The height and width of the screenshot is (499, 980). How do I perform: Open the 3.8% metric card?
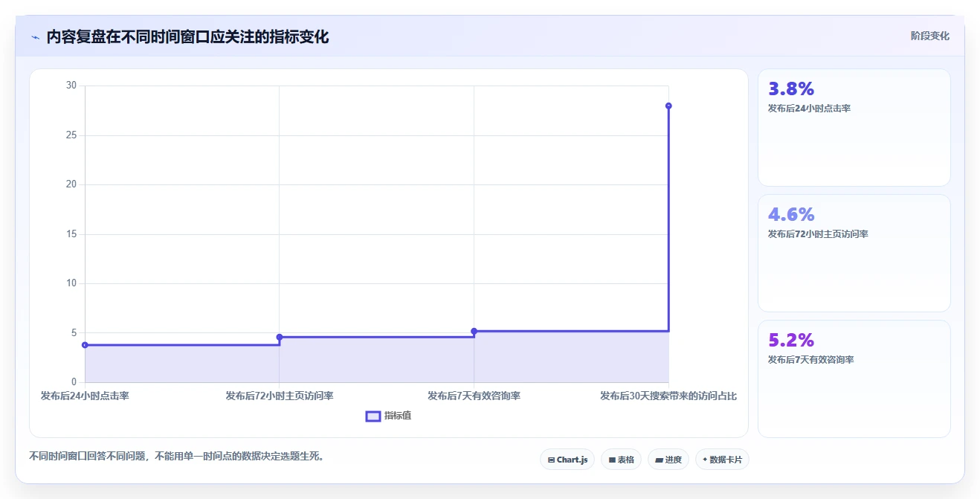tap(854, 127)
